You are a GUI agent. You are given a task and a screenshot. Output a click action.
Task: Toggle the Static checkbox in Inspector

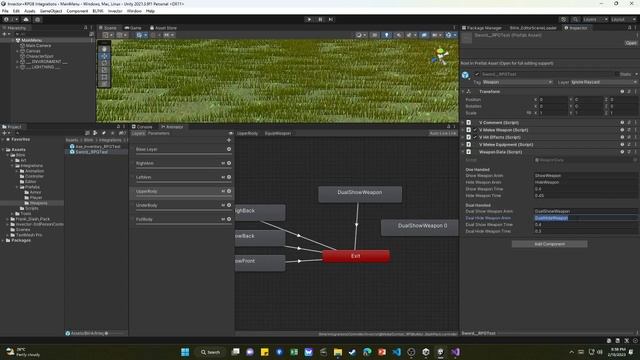tap(617, 74)
